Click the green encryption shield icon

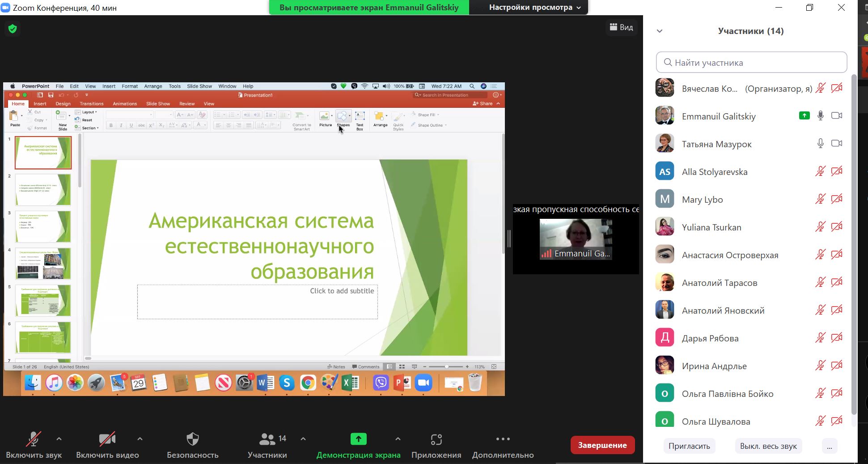click(x=13, y=29)
